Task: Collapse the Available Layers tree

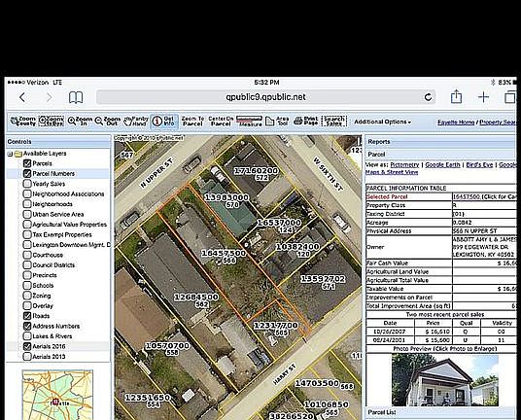Action: (10, 154)
